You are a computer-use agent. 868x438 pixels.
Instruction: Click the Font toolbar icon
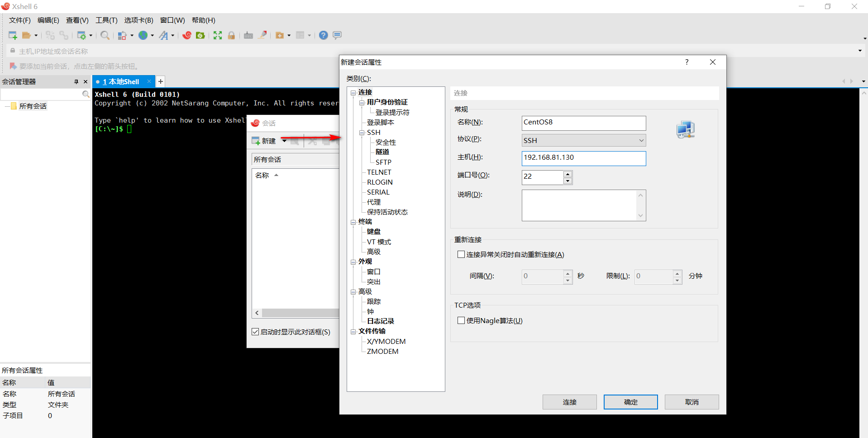(x=163, y=35)
